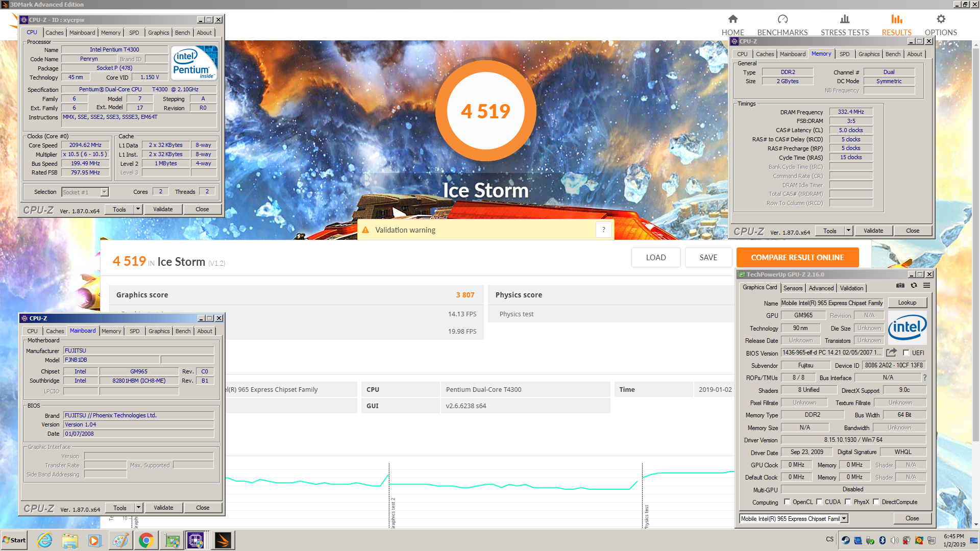
Task: Click SAVE result button
Action: click(x=708, y=257)
